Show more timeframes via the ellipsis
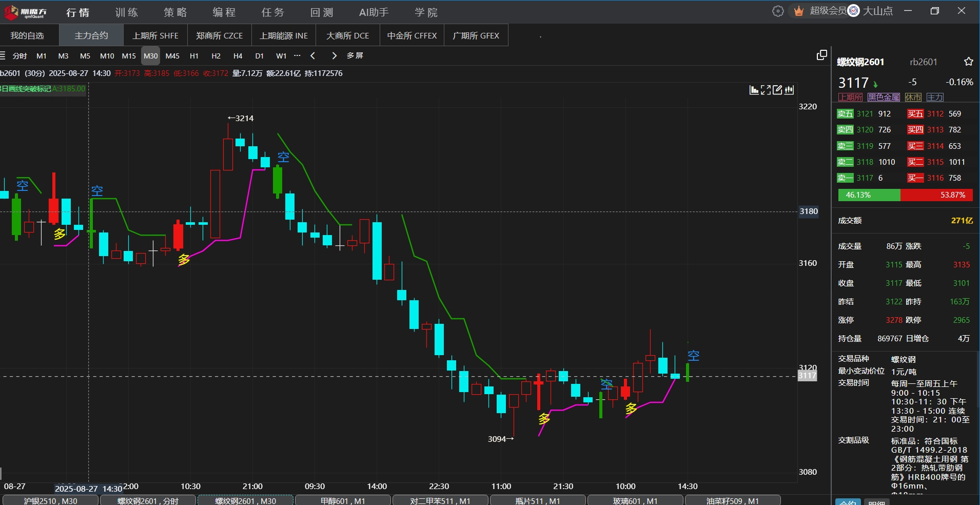 pos(297,55)
